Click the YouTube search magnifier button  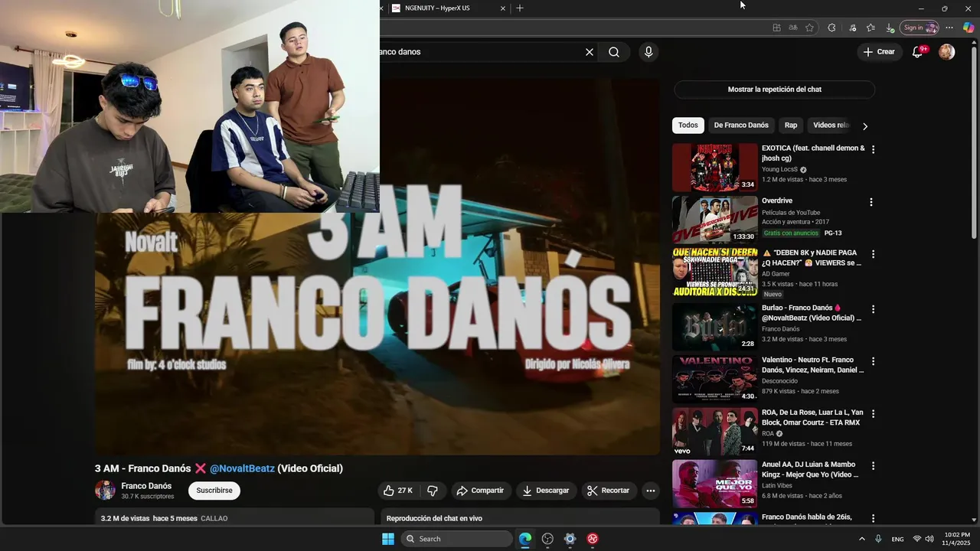coord(614,52)
